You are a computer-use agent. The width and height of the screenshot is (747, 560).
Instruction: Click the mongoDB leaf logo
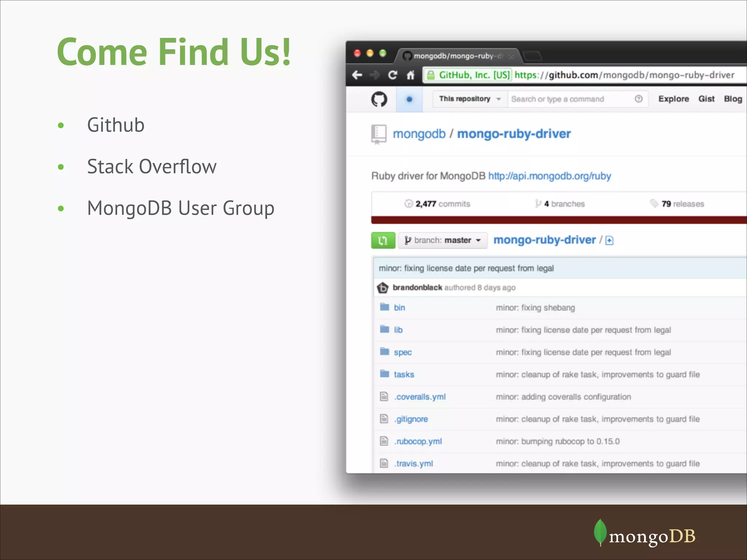600,533
